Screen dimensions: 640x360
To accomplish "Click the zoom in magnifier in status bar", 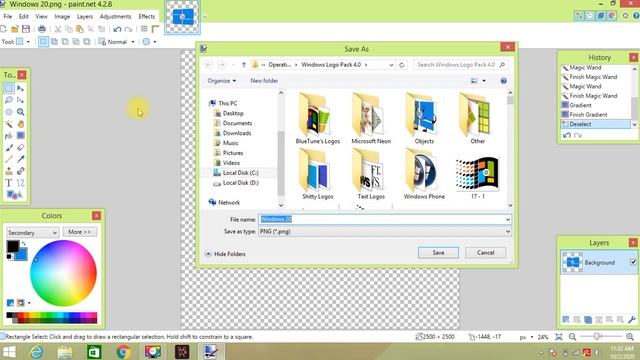I will [x=630, y=337].
